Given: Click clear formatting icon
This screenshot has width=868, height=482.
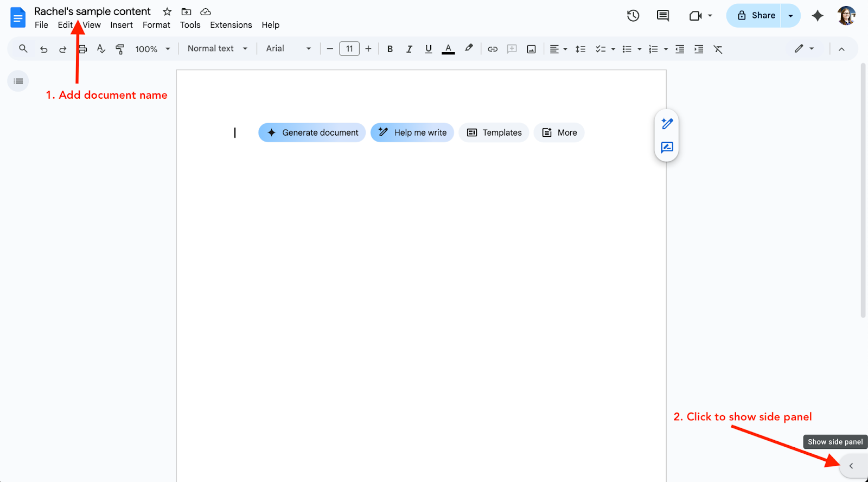Looking at the screenshot, I should click(x=718, y=49).
